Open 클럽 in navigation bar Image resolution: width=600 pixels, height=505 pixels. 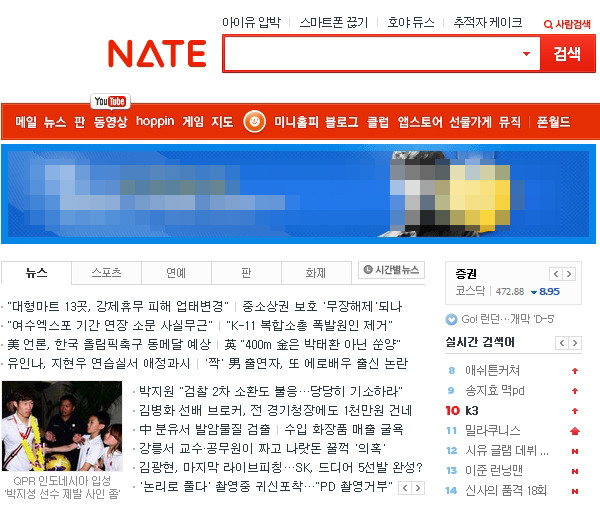click(378, 122)
